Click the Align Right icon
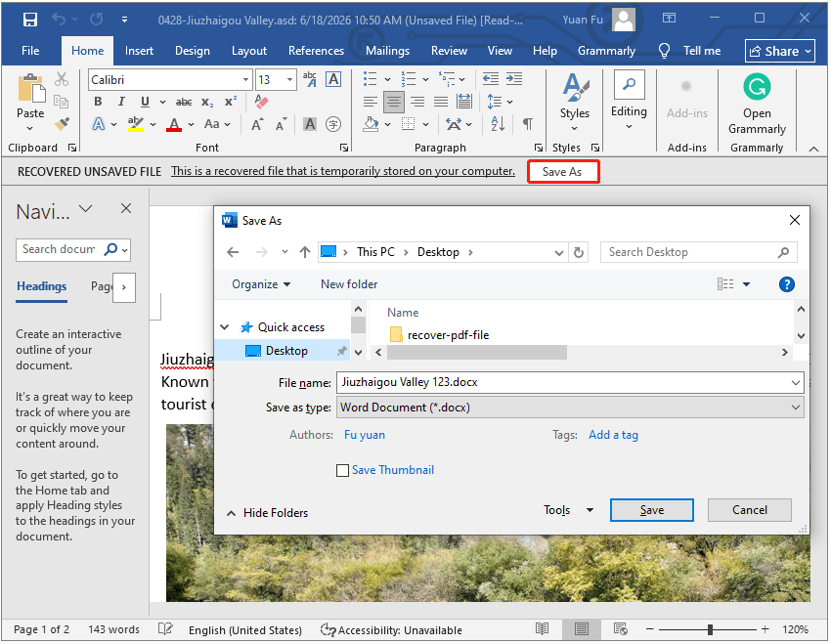 pos(417,102)
